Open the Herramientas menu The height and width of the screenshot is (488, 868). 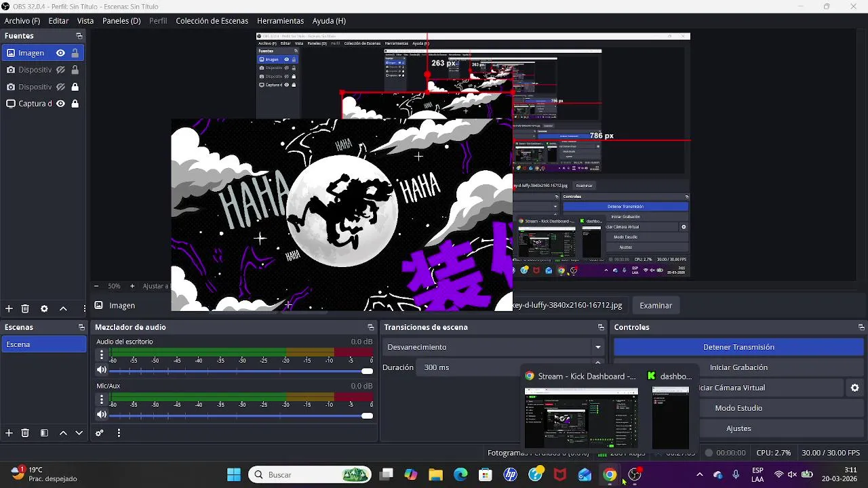click(280, 21)
